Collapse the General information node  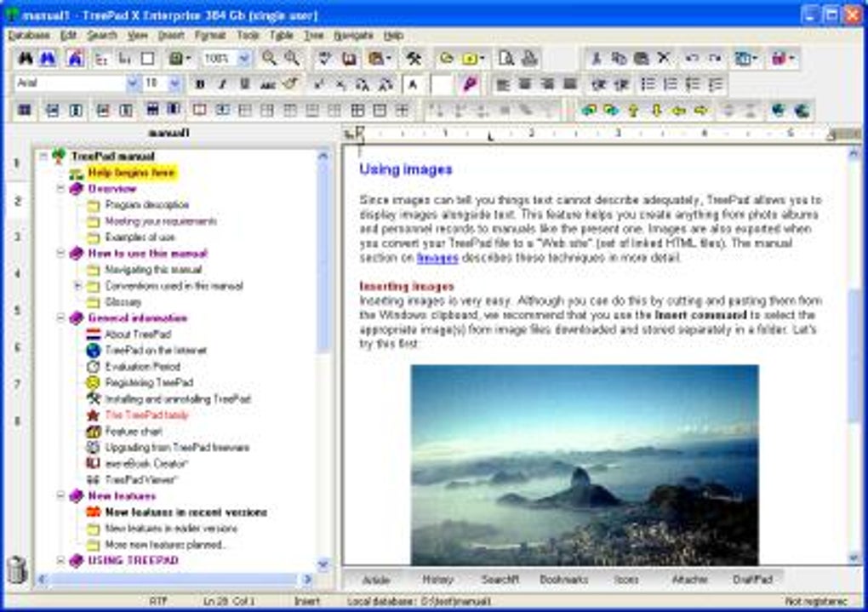point(60,317)
